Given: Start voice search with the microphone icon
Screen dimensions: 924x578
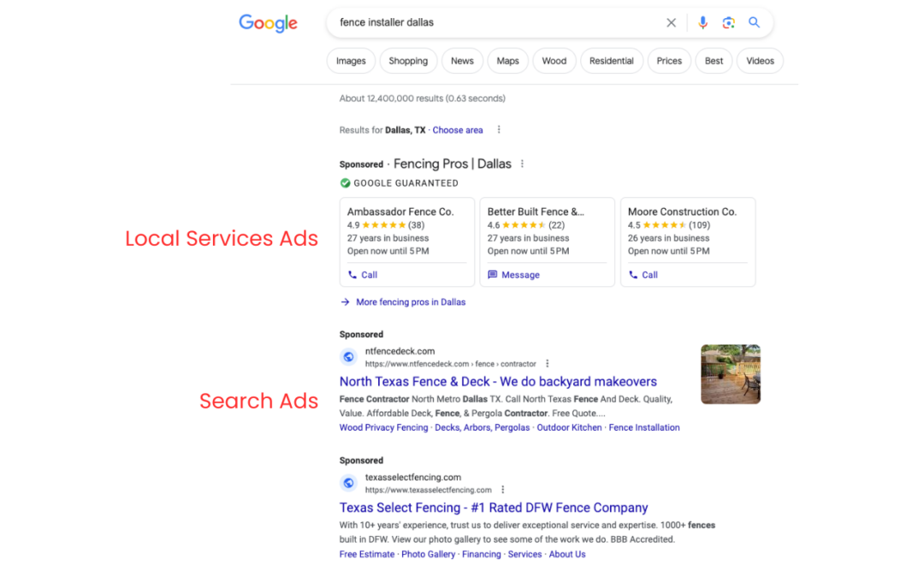Looking at the screenshot, I should [702, 23].
